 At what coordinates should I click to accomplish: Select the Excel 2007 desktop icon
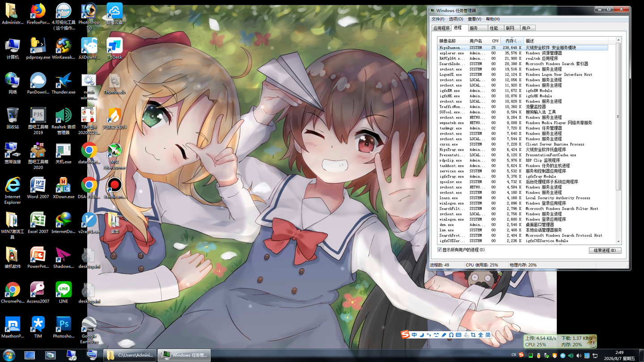coord(38,223)
